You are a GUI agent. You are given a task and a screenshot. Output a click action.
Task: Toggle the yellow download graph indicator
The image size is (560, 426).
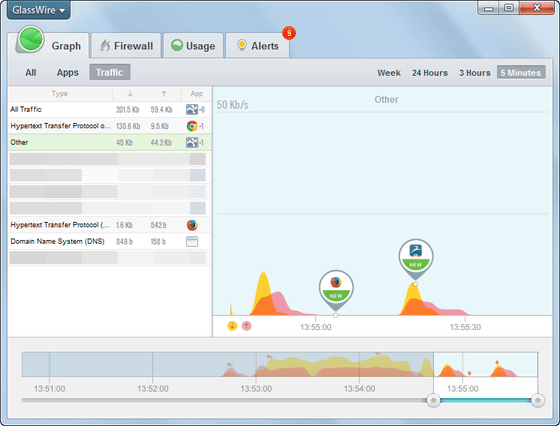[232, 326]
